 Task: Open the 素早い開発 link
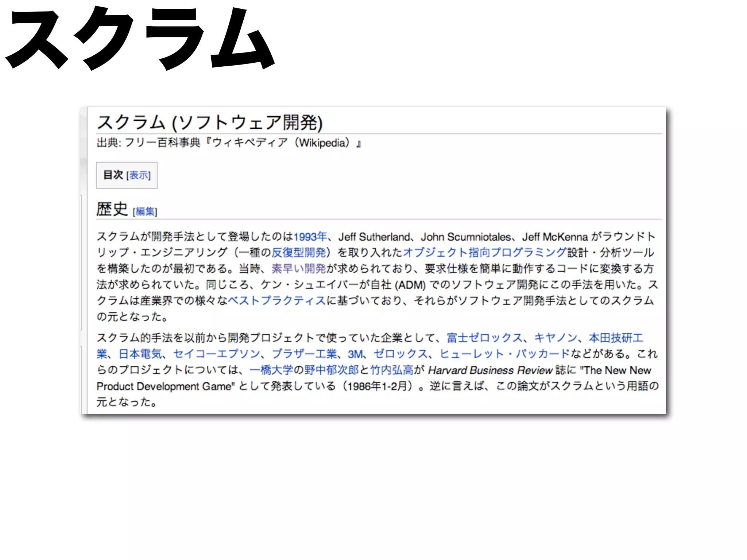(299, 269)
